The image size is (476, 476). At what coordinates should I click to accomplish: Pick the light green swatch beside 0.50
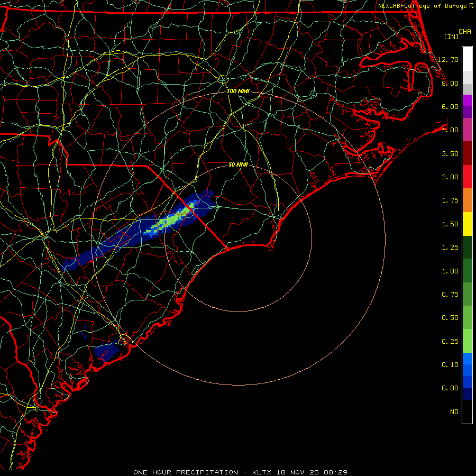point(467,317)
